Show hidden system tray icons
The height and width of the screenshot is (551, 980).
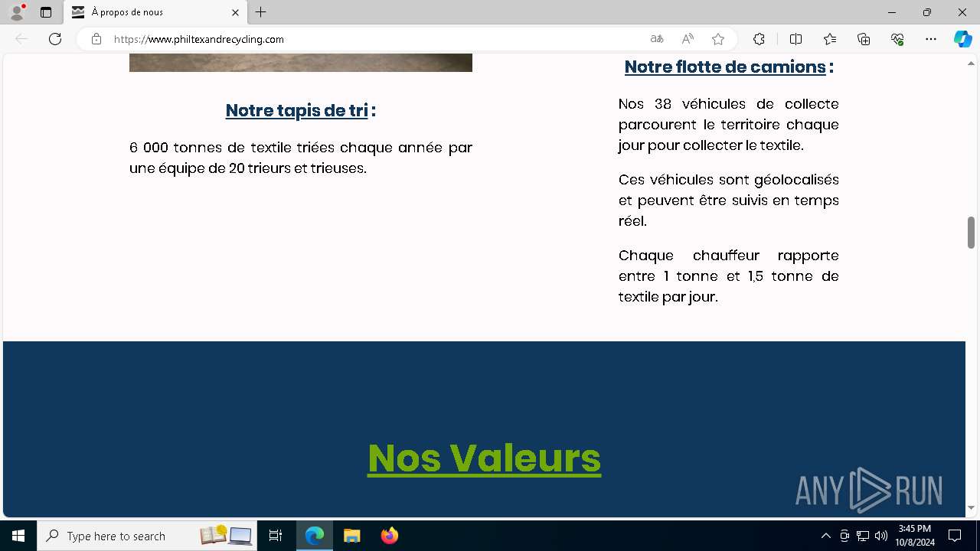(825, 536)
